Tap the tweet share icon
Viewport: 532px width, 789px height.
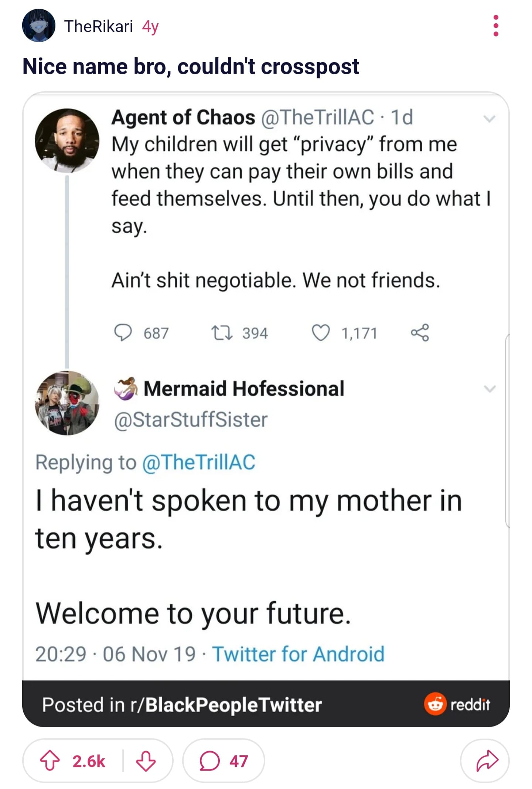coord(420,332)
